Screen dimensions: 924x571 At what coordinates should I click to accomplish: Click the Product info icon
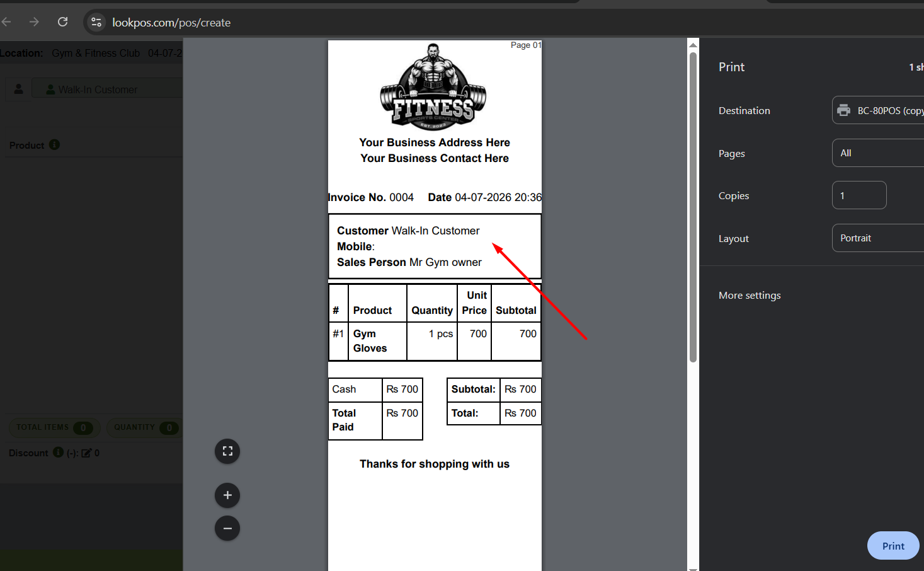[54, 144]
